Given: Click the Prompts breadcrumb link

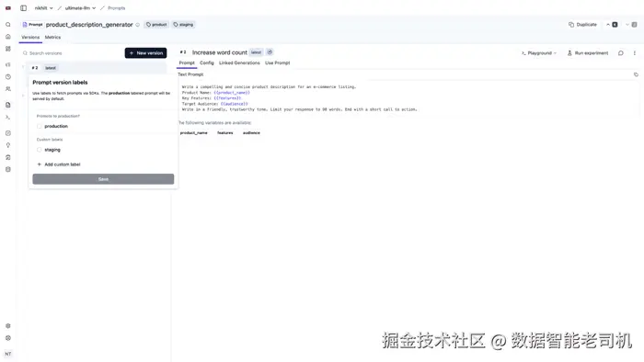Looking at the screenshot, I should (x=116, y=7).
